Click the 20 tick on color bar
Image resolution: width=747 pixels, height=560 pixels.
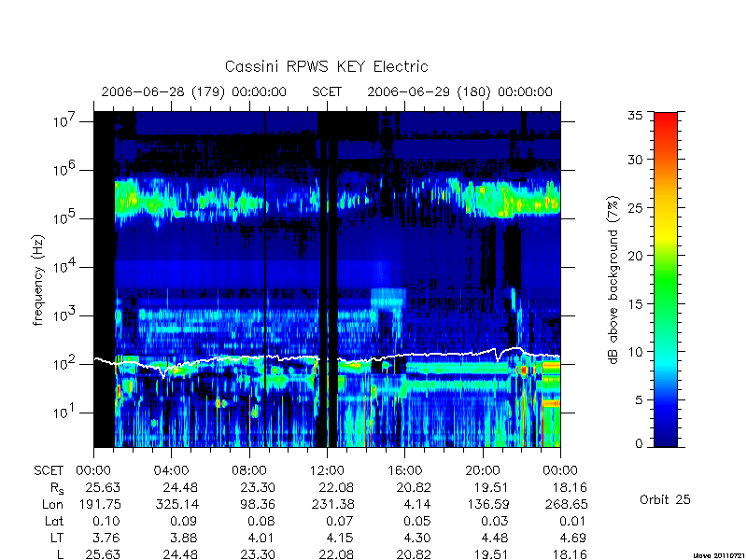click(x=635, y=256)
